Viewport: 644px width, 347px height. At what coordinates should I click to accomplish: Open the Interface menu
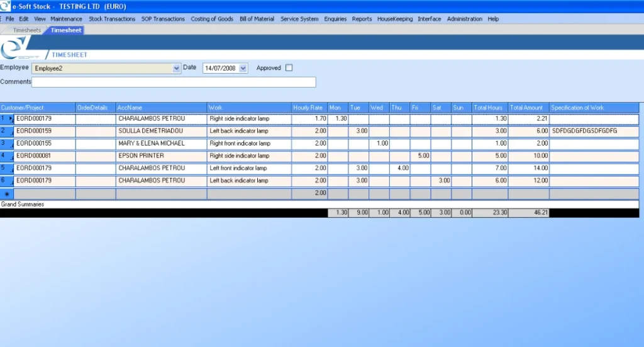429,19
